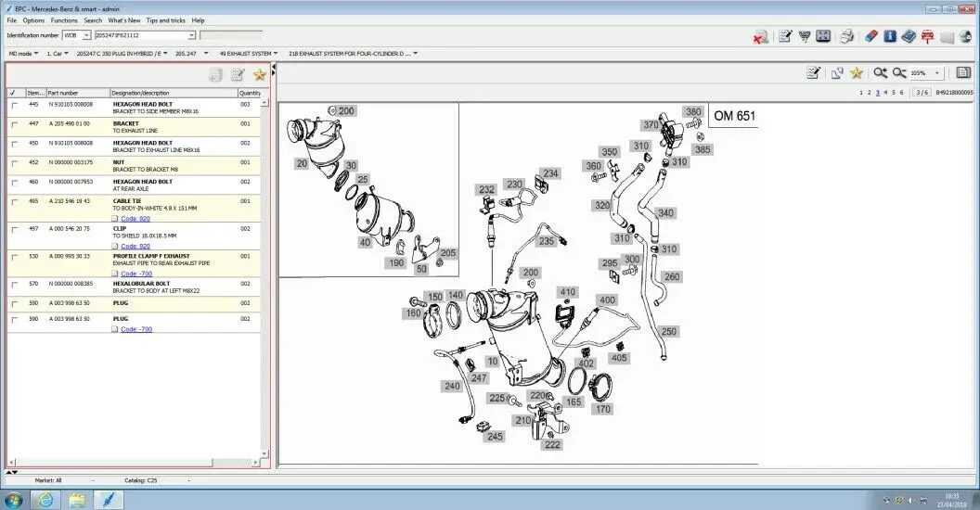Viewport: 980px width, 510px height.
Task: Click the globe mail icon
Action: (965, 37)
